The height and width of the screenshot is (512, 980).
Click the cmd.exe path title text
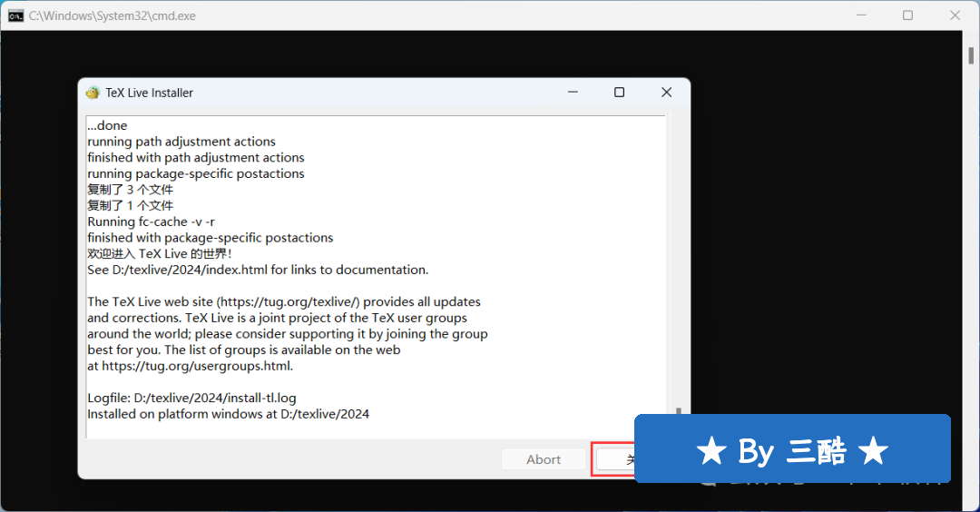[112, 15]
